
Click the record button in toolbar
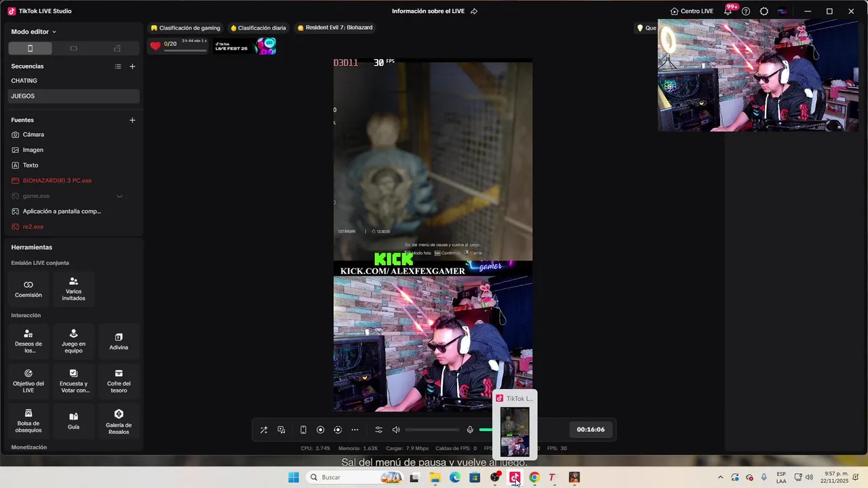tap(320, 430)
